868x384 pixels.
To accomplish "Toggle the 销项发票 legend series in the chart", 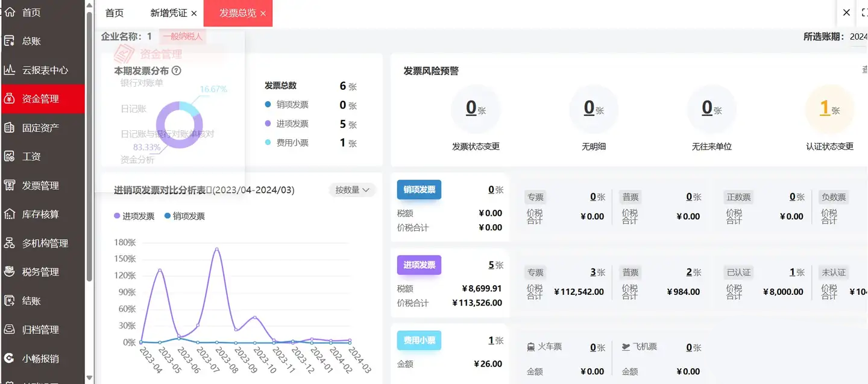I will (x=184, y=216).
